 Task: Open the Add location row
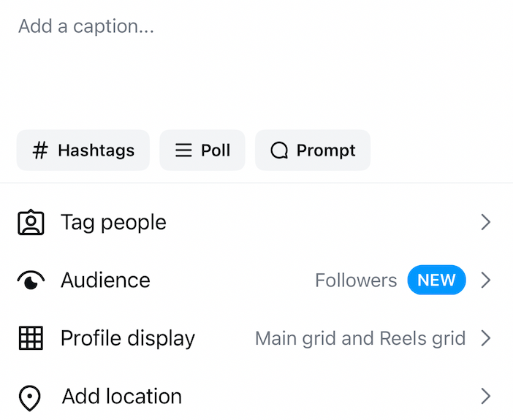[121, 397]
